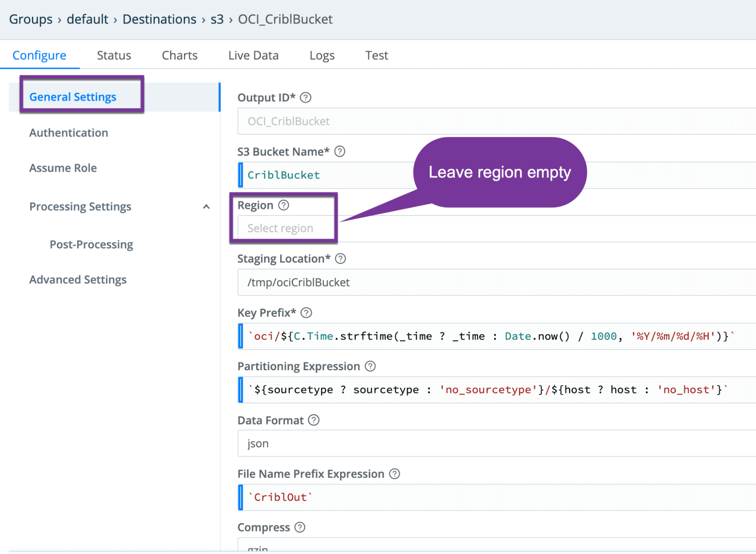Go to Destinations in breadcrumb
756x554 pixels.
pyautogui.click(x=159, y=19)
